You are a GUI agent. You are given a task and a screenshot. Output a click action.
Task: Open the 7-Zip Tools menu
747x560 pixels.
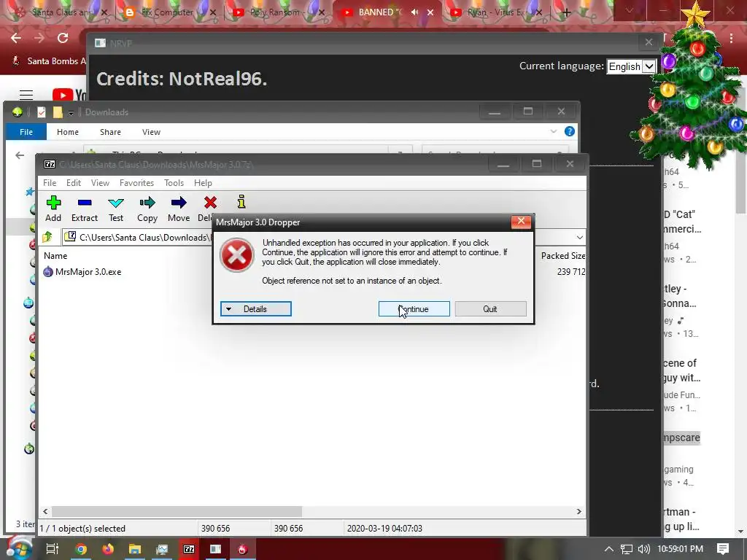tap(174, 183)
